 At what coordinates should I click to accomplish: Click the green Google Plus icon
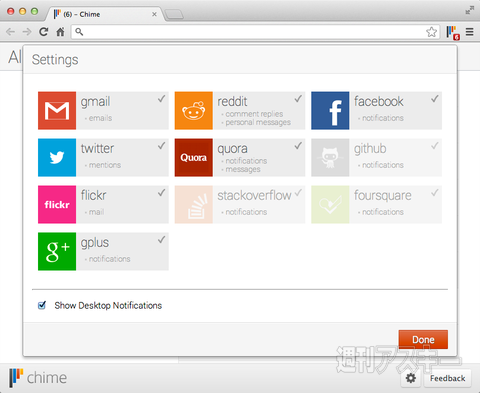57,252
